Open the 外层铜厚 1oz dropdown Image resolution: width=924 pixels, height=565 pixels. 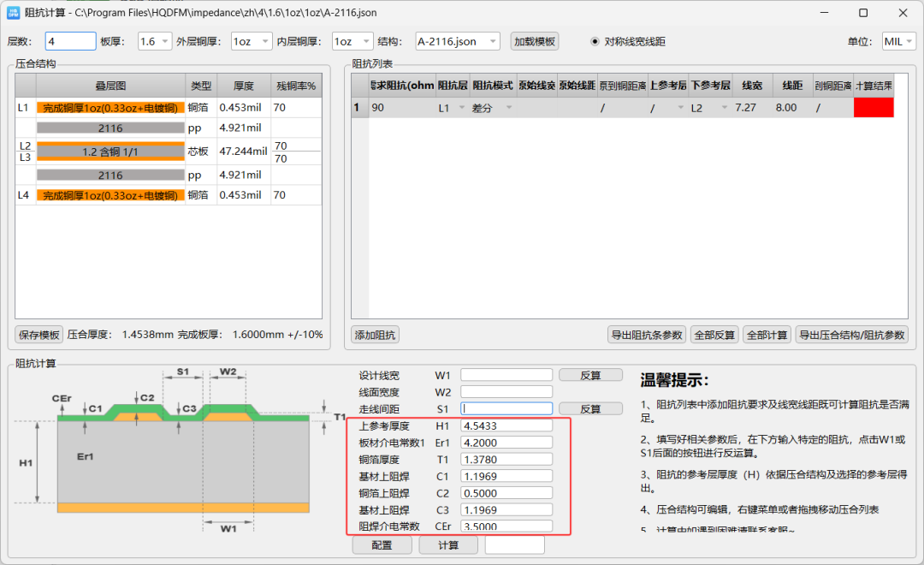click(x=252, y=41)
